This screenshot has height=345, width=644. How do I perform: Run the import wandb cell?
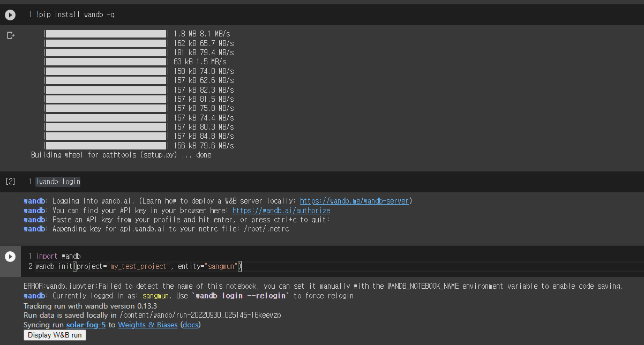coord(10,257)
